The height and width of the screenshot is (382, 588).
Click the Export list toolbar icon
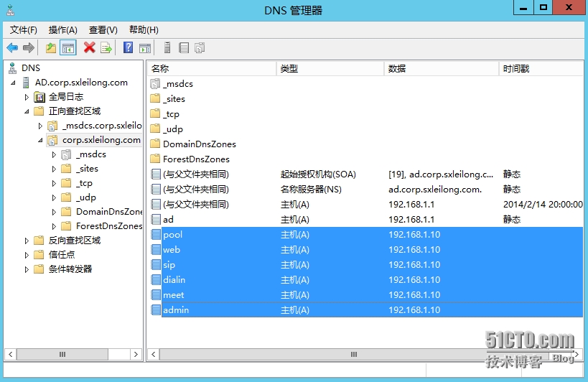tap(106, 47)
